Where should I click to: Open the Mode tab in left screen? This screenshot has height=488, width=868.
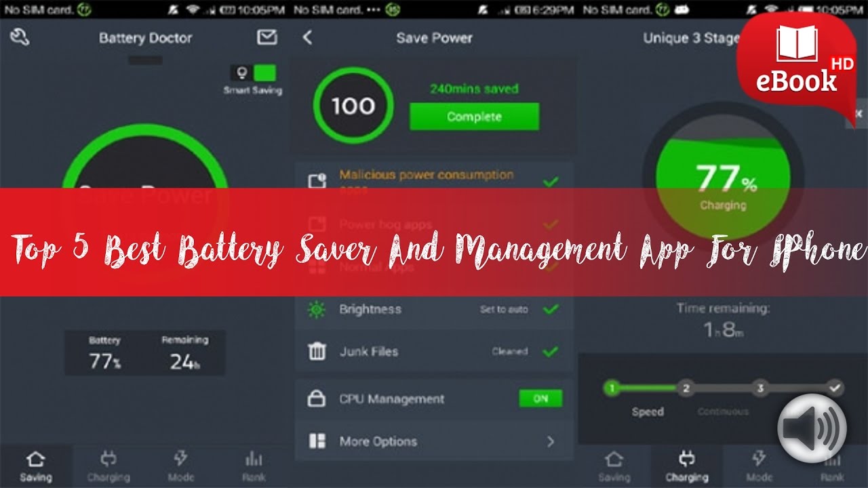180,466
